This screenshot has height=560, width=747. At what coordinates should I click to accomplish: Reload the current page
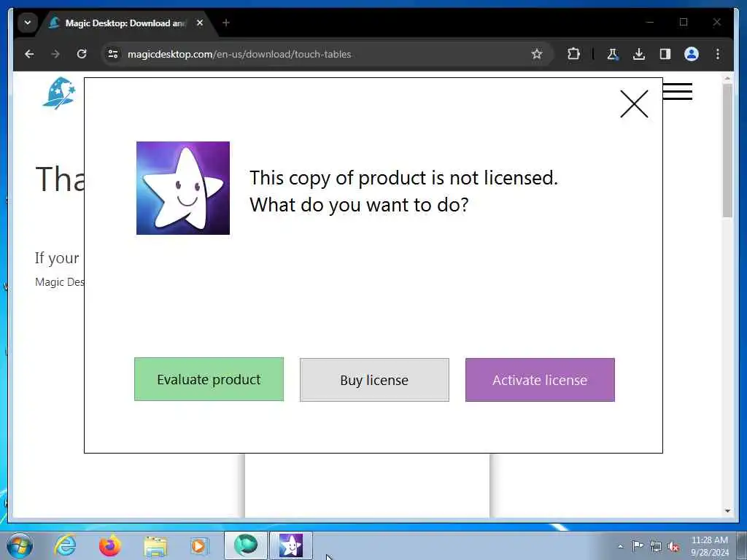[x=82, y=54]
